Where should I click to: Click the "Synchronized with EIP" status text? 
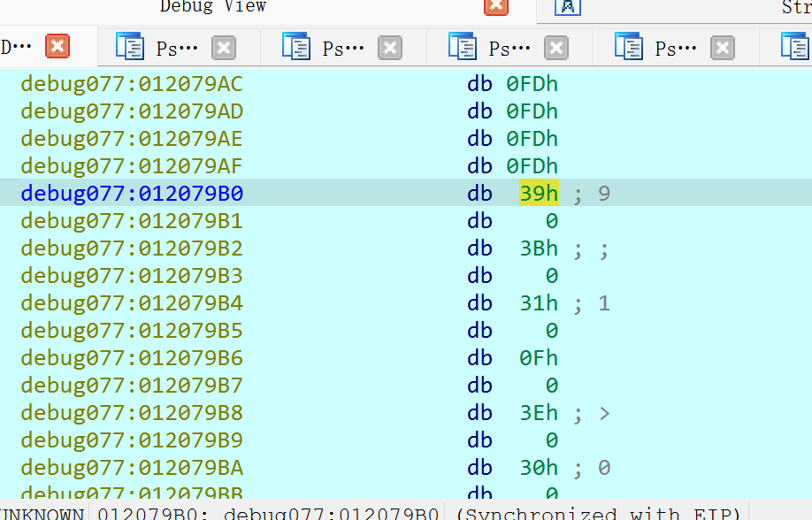(x=598, y=513)
